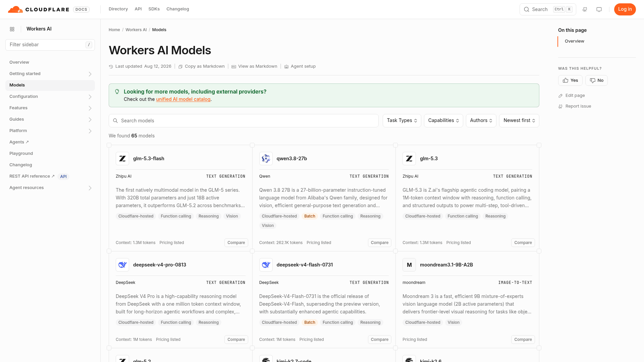644x362 pixels.
Task: Go to Workers AI breadcrumb
Action: click(x=136, y=30)
